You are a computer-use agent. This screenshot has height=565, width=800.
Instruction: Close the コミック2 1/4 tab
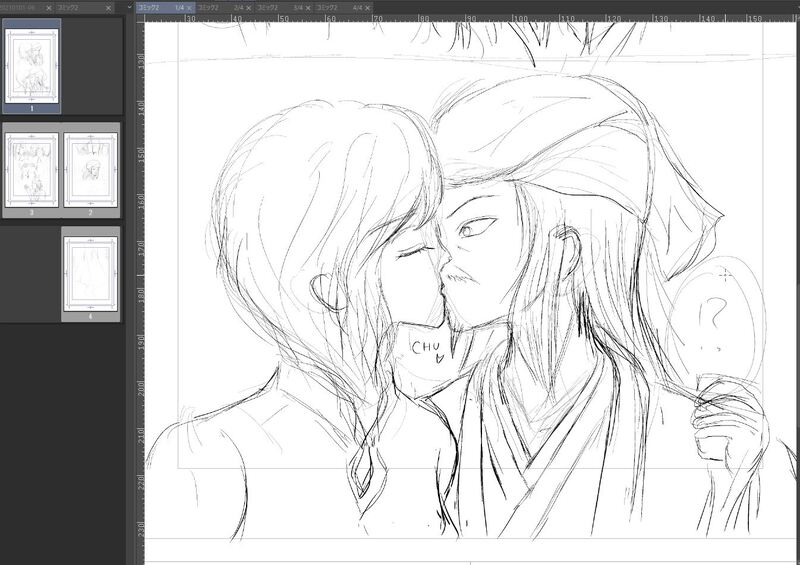(189, 8)
